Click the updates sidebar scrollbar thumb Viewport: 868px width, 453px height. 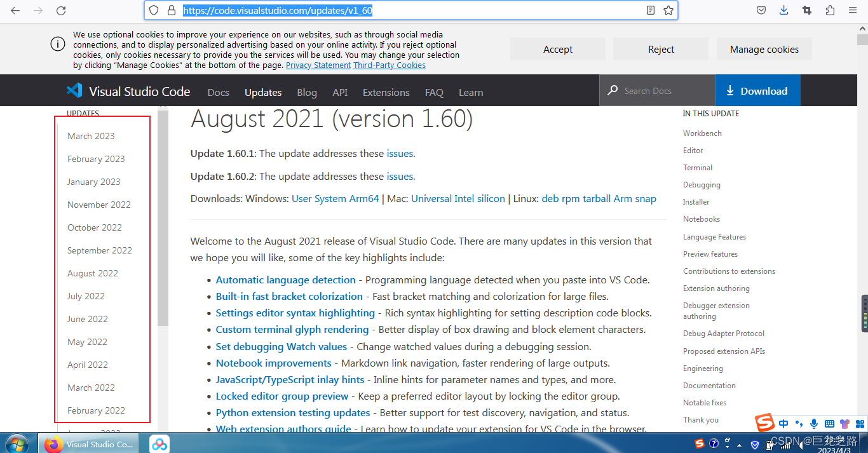[163, 217]
